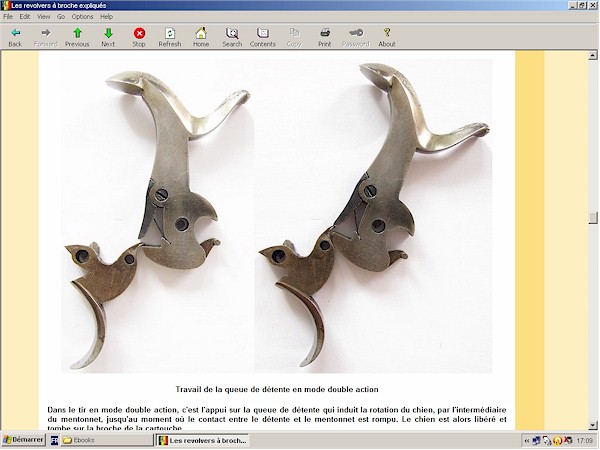The height and width of the screenshot is (450, 600).
Task: Click the scrollbar down arrow
Action: click(x=593, y=425)
